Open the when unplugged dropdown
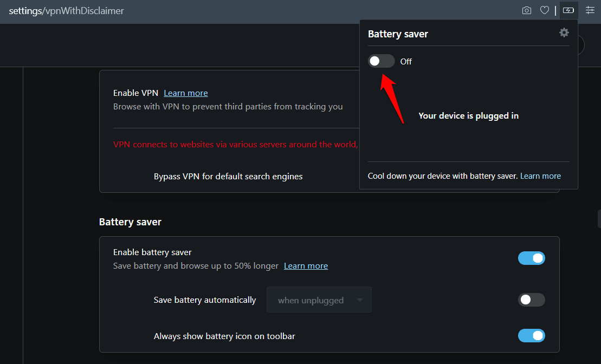 pos(319,300)
